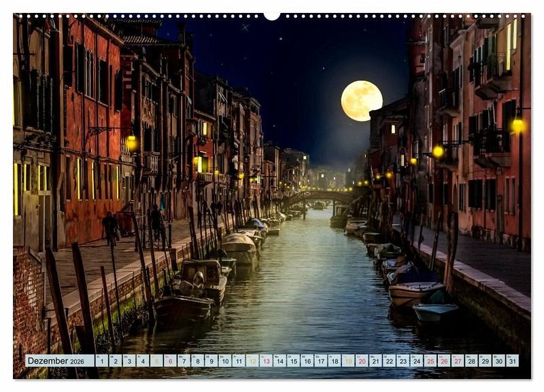Select day 31 at the row end
544x392 pixels.
coord(512,361)
